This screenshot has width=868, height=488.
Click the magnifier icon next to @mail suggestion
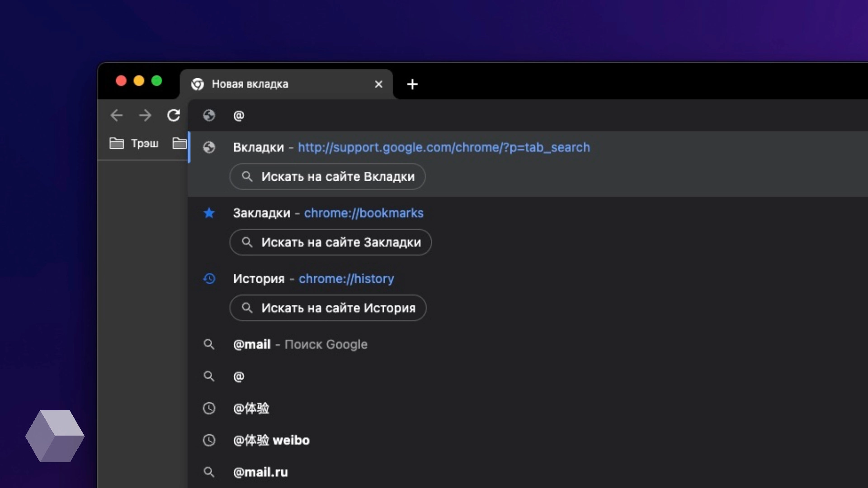(209, 344)
